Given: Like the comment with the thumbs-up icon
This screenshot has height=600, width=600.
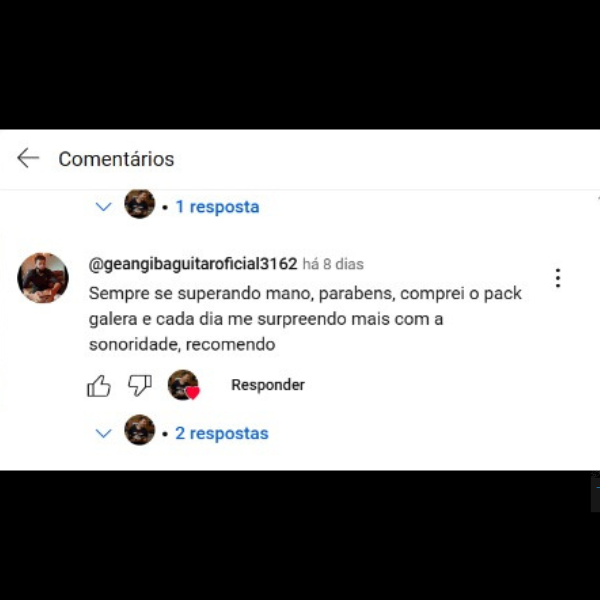Looking at the screenshot, I should point(99,385).
